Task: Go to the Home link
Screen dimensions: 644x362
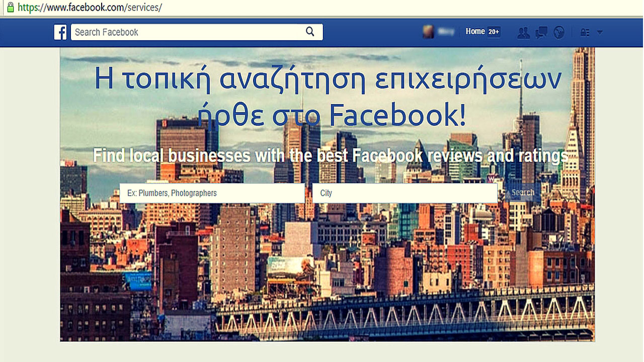Action: point(475,32)
